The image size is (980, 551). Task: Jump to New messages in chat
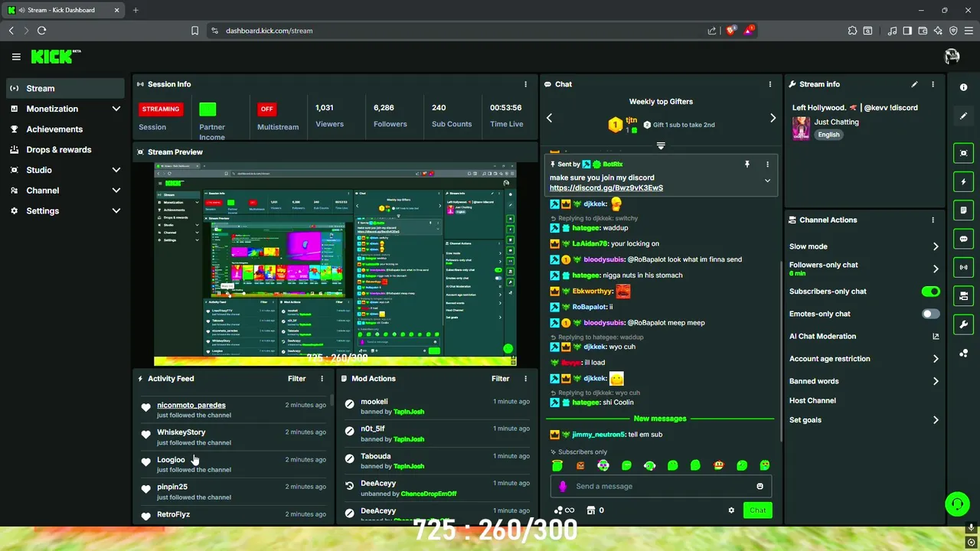click(x=660, y=419)
